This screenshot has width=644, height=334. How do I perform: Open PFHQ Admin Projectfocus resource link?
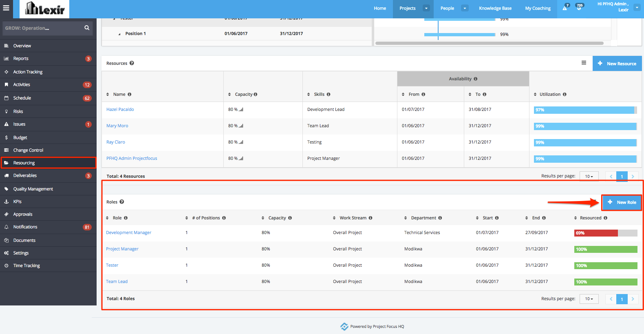pos(132,158)
